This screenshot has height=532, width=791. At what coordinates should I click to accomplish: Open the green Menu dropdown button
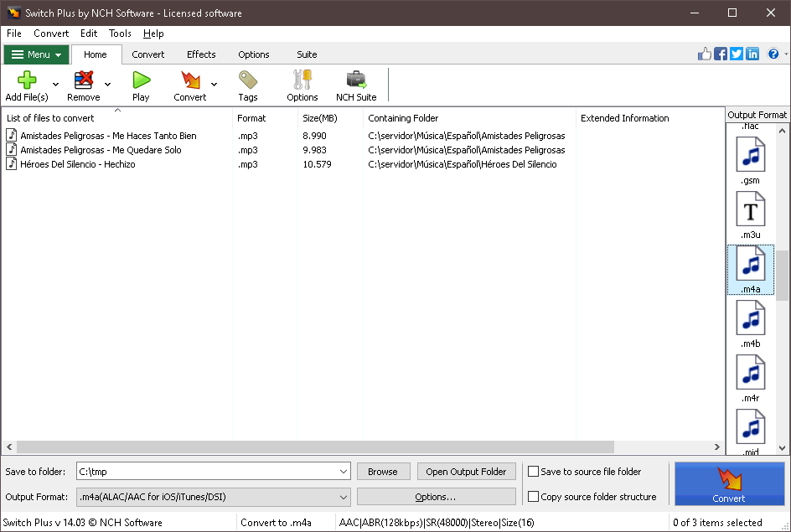click(x=36, y=54)
